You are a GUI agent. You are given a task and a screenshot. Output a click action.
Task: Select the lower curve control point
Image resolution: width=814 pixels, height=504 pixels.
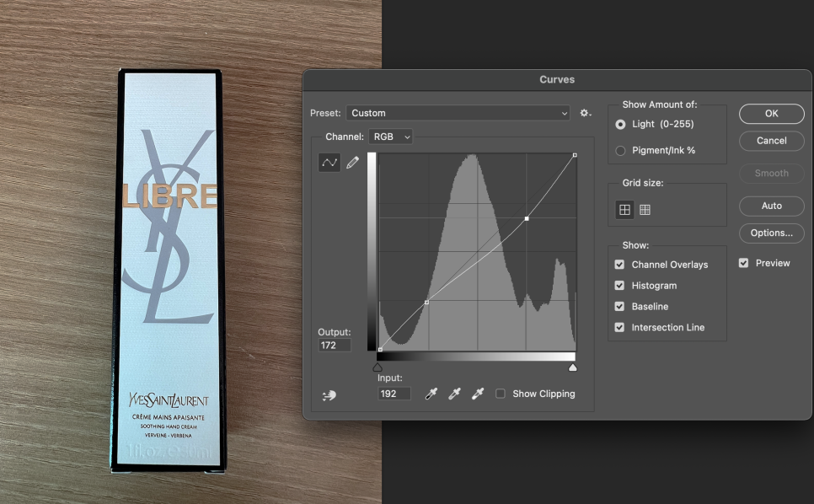coord(426,302)
